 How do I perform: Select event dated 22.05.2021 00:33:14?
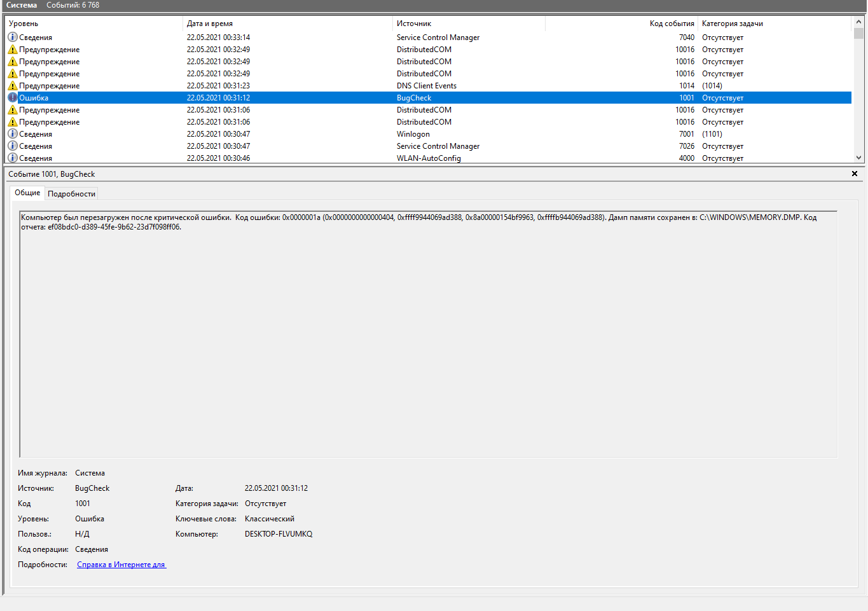(x=218, y=38)
